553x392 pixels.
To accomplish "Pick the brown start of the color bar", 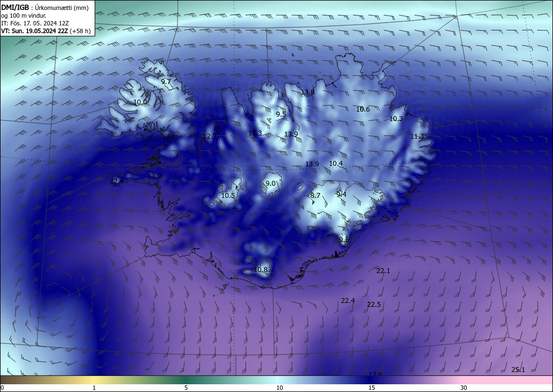I will click(14, 380).
